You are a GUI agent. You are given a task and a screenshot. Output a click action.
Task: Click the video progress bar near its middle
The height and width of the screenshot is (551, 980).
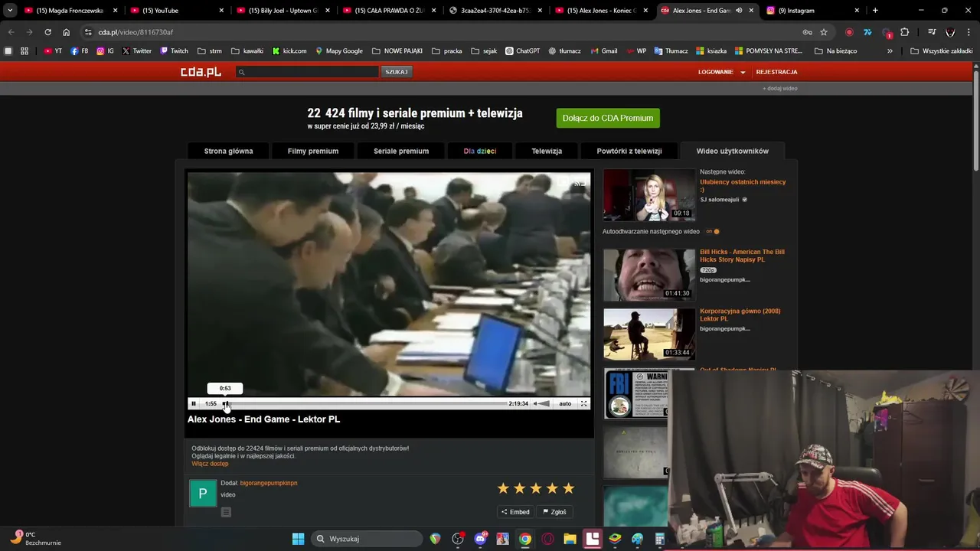(364, 403)
